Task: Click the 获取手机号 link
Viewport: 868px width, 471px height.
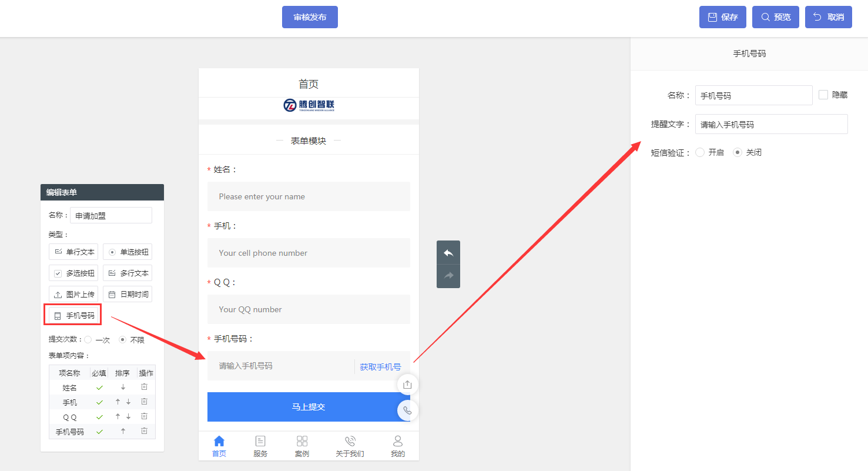Action: click(381, 366)
